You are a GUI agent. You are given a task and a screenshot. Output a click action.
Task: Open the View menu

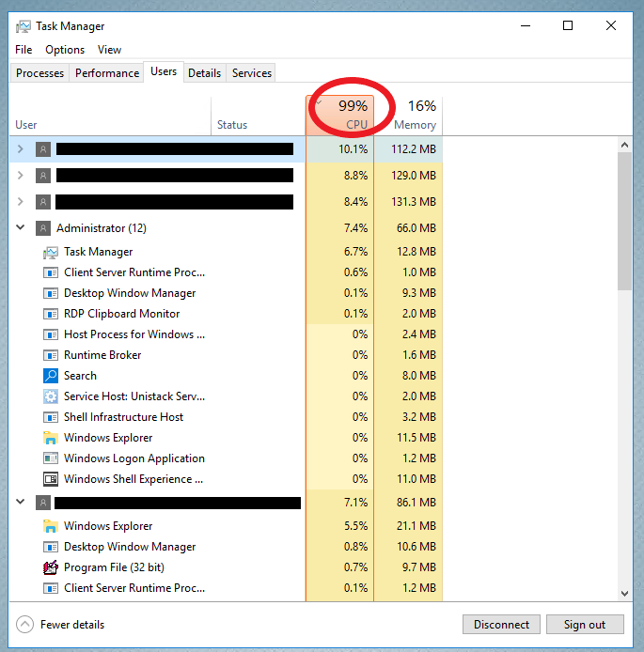coord(109,50)
